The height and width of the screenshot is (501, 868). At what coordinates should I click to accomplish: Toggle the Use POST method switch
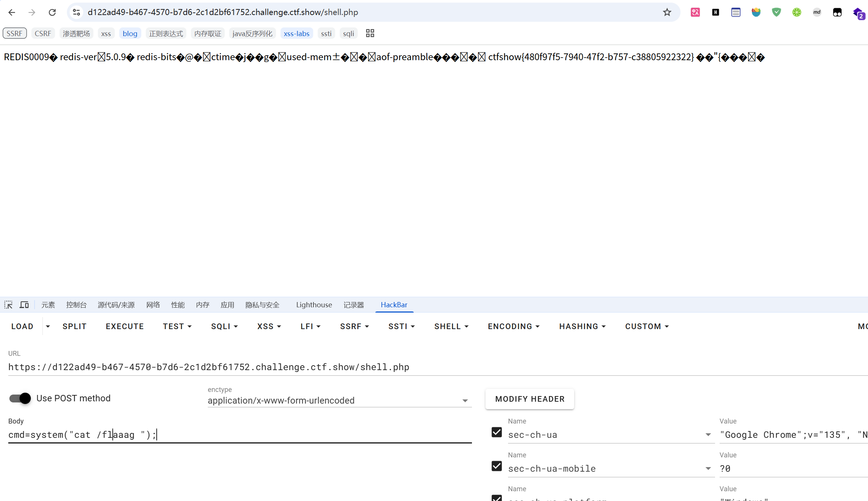pos(20,398)
